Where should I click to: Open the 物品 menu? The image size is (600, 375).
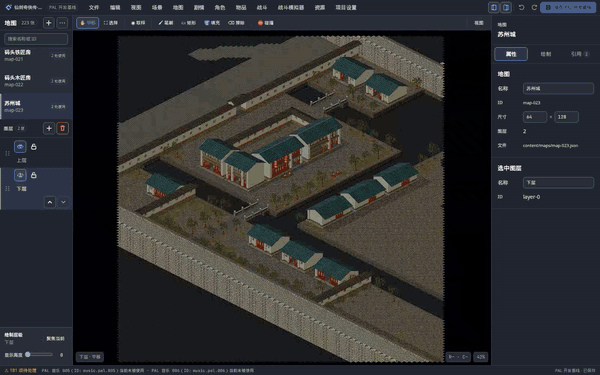pyautogui.click(x=241, y=8)
